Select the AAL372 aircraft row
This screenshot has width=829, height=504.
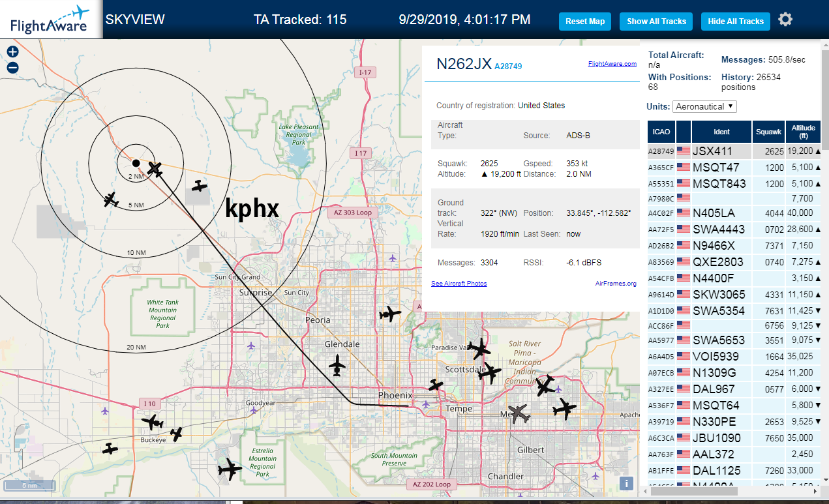(734, 454)
